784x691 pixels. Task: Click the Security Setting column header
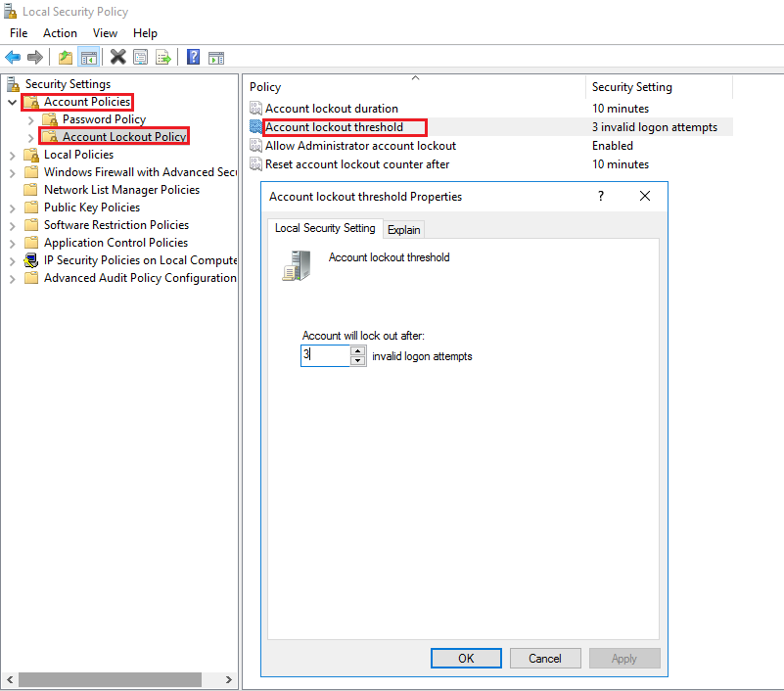point(659,87)
